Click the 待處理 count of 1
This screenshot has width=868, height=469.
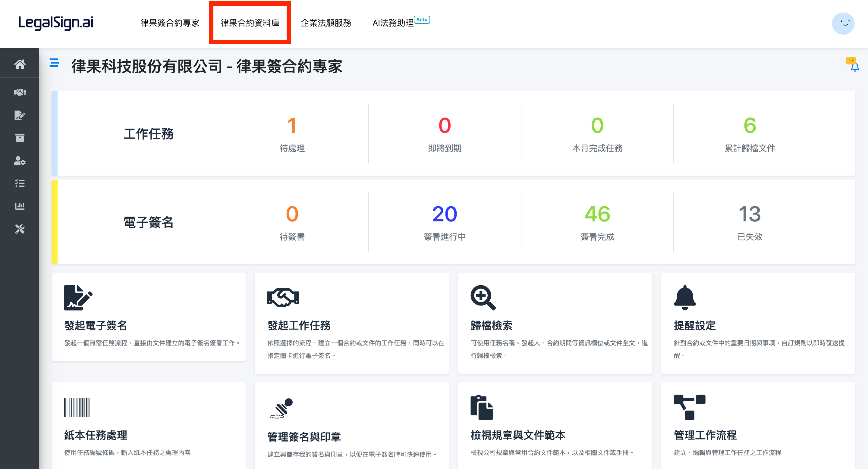point(292,125)
